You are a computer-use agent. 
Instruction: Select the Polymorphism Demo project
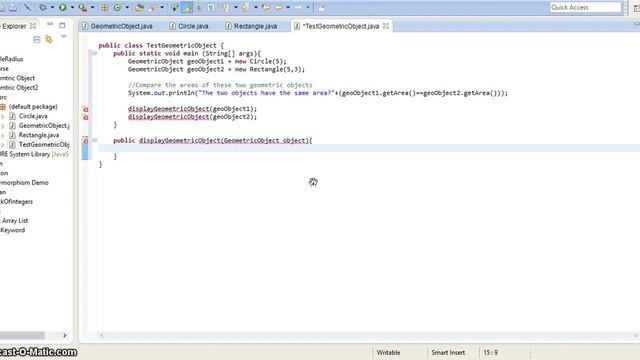click(24, 182)
